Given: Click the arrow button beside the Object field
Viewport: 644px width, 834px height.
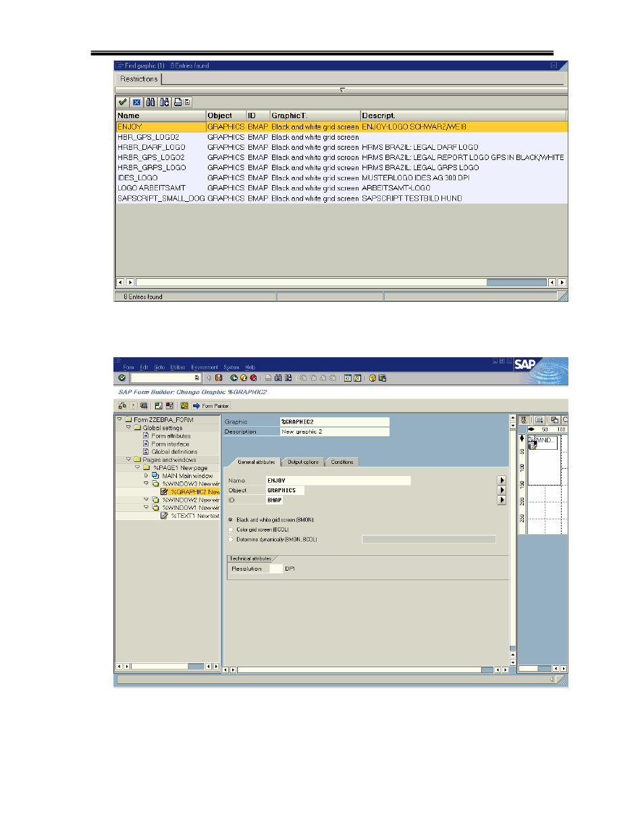Looking at the screenshot, I should (502, 490).
